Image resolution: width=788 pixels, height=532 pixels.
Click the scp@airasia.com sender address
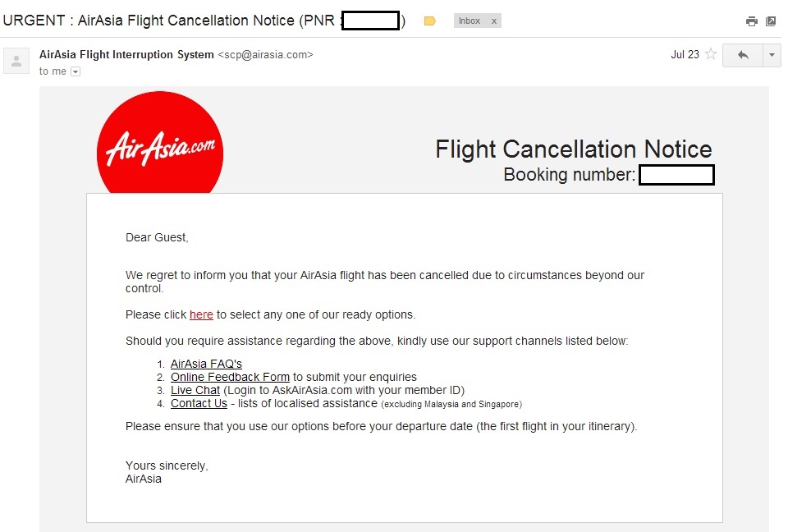pos(265,54)
